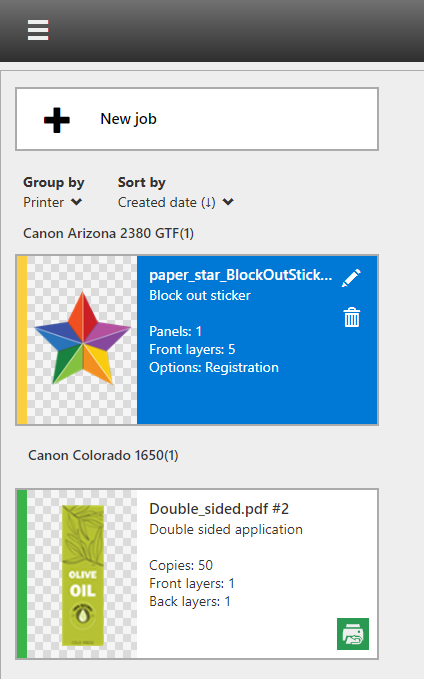The image size is (424, 679).
Task: Click the chevron next to Printer
Action: pyautogui.click(x=77, y=202)
